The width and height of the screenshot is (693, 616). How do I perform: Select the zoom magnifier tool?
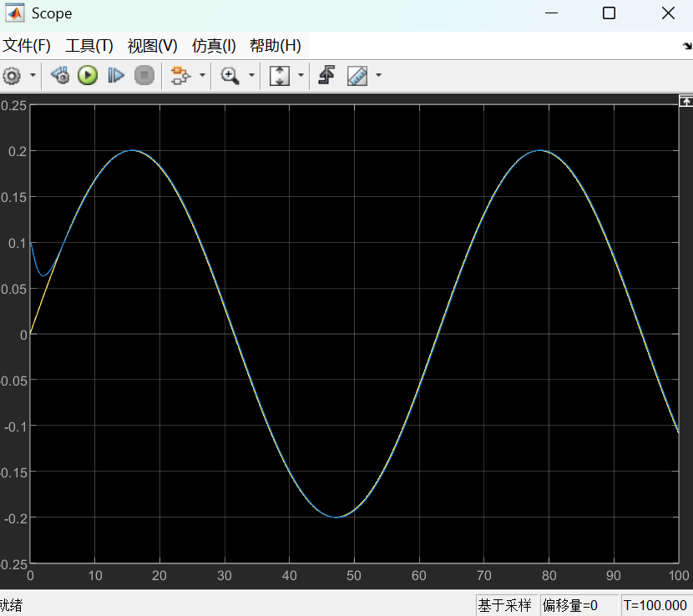[230, 76]
